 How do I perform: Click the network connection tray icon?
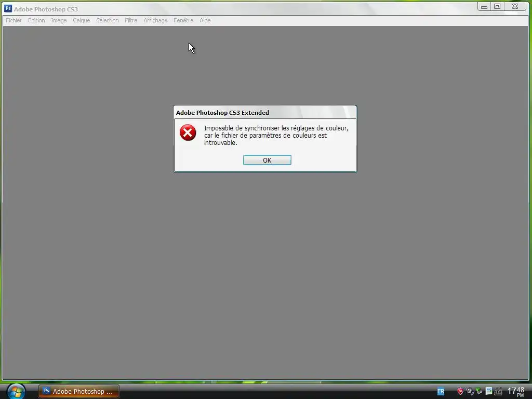point(498,391)
